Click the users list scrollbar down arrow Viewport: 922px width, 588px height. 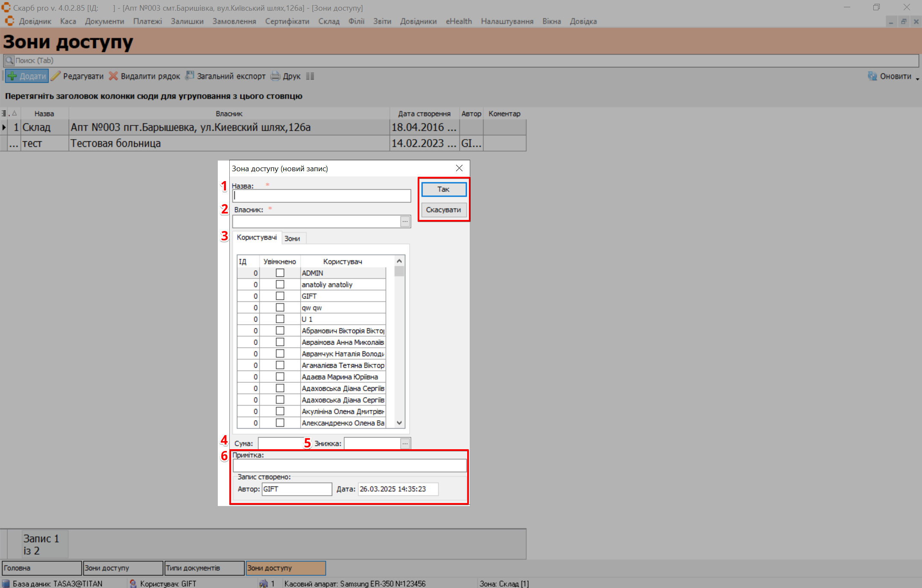[399, 423]
